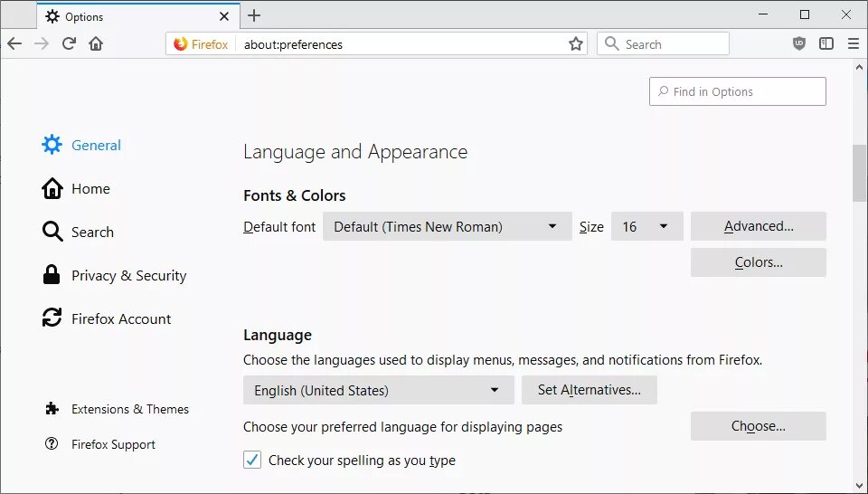Open the hamburger application menu
The image size is (868, 494).
tap(854, 43)
